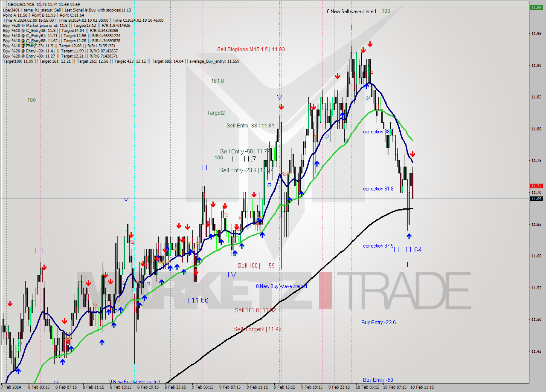Click the '7 Feb 2024' date label
Image resolution: width=546 pixels, height=392 pixels.
click(10, 388)
